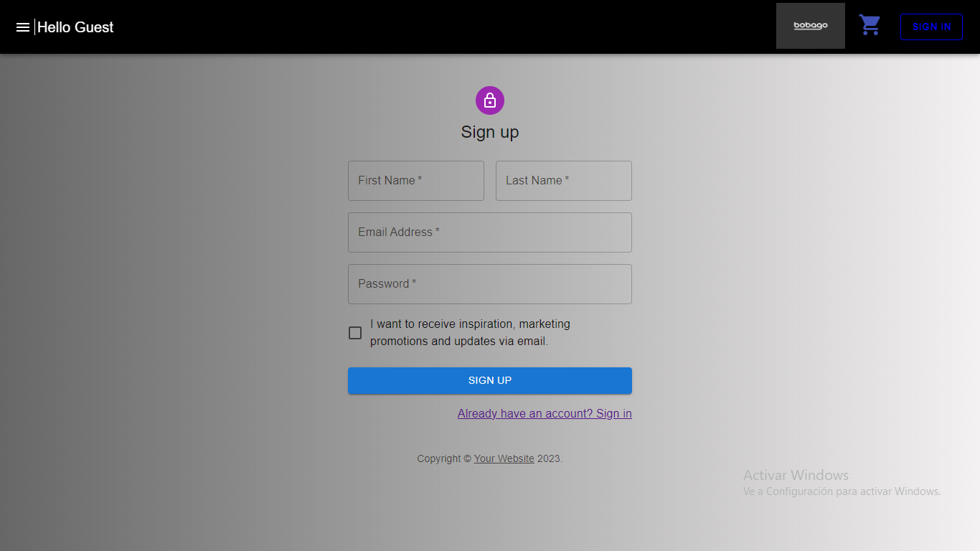Click the black header bar
The width and height of the screenshot is (980, 551).
[x=430, y=27]
